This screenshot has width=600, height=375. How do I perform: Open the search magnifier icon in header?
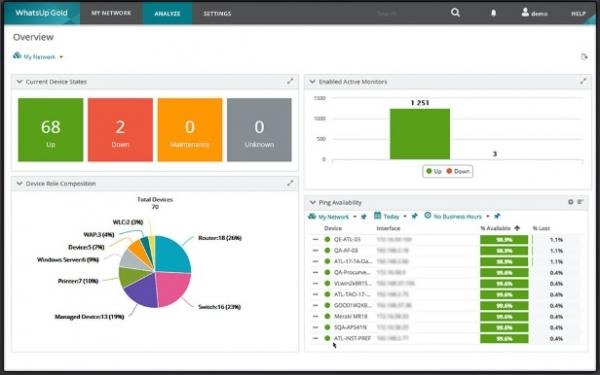click(x=455, y=13)
